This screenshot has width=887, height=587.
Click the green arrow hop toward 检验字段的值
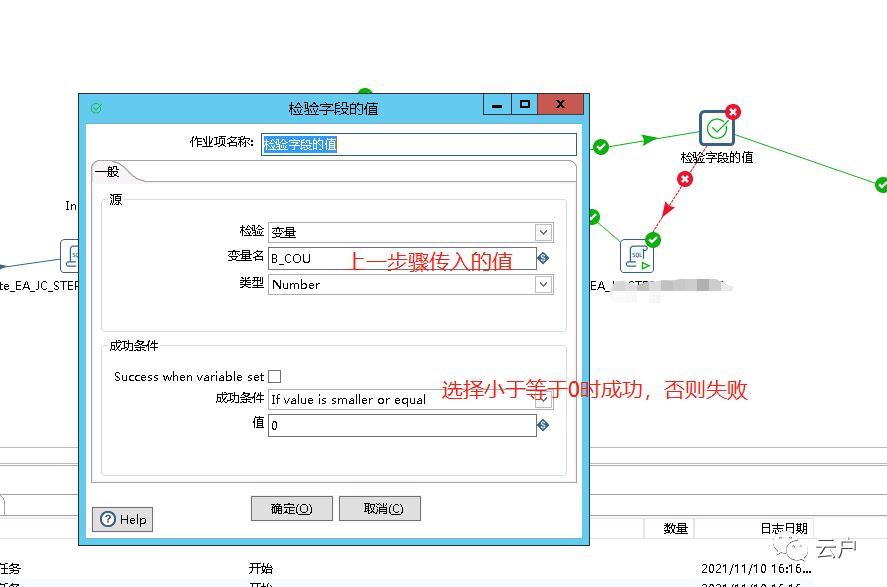coord(649,139)
